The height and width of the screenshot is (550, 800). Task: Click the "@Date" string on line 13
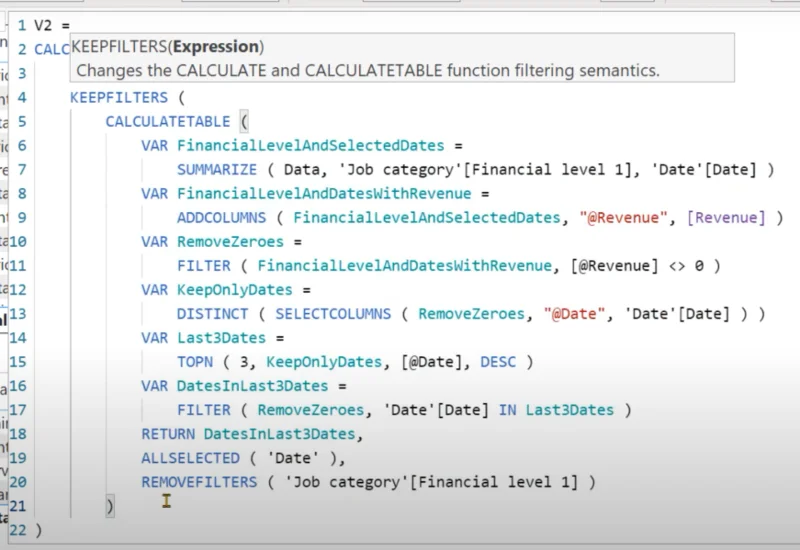coord(574,314)
